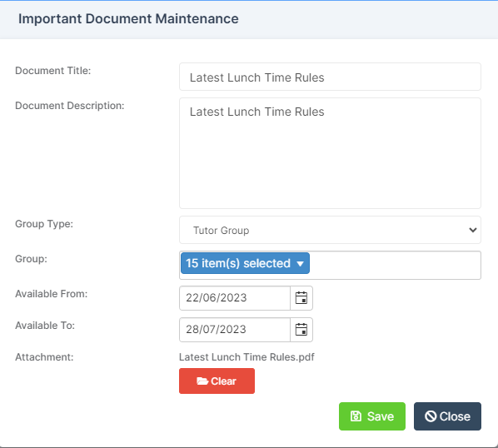Open the Available From calendar picker icon
The width and height of the screenshot is (498, 448).
[x=301, y=298]
